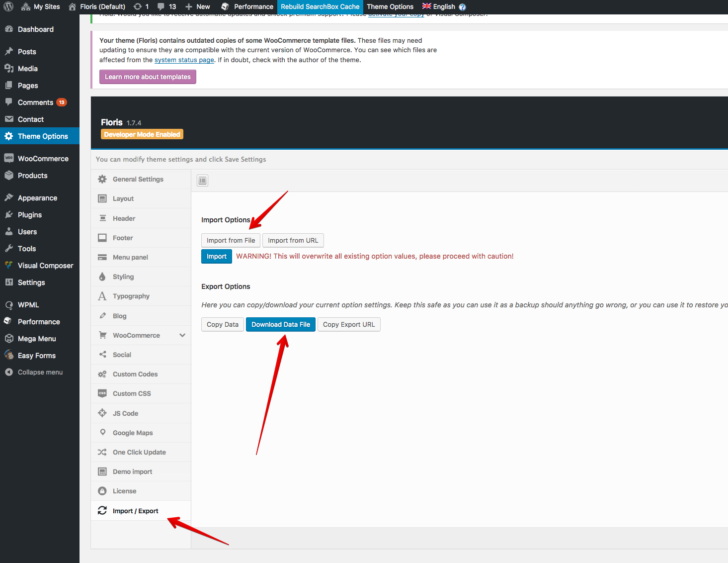Click the blue Import button
The width and height of the screenshot is (728, 563).
click(217, 256)
